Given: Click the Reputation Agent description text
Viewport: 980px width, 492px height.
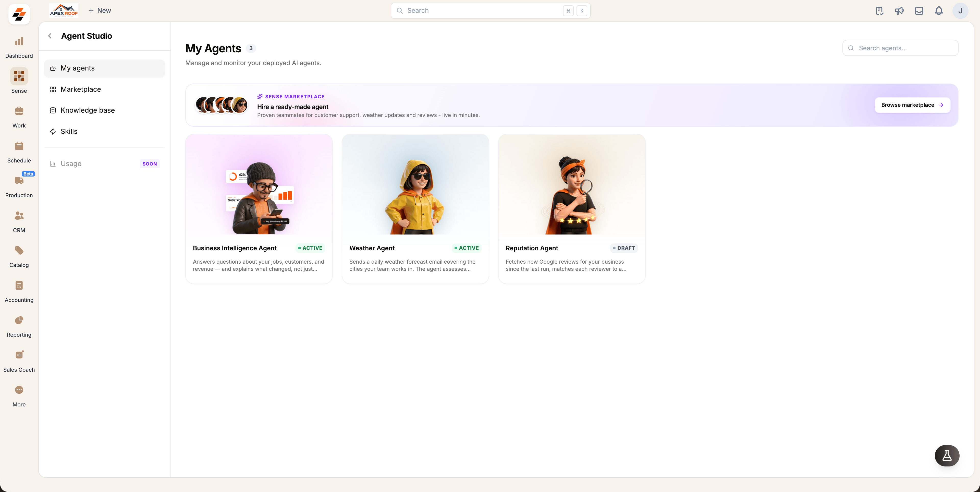Looking at the screenshot, I should (566, 265).
